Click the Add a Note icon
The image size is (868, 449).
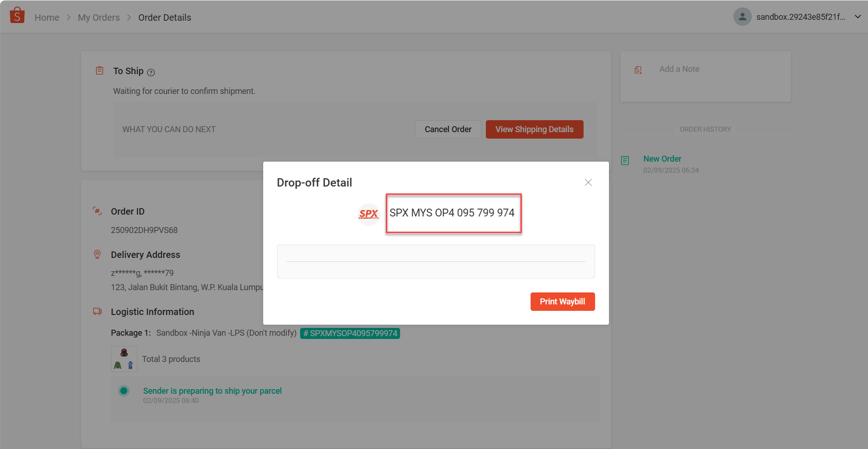pyautogui.click(x=638, y=70)
